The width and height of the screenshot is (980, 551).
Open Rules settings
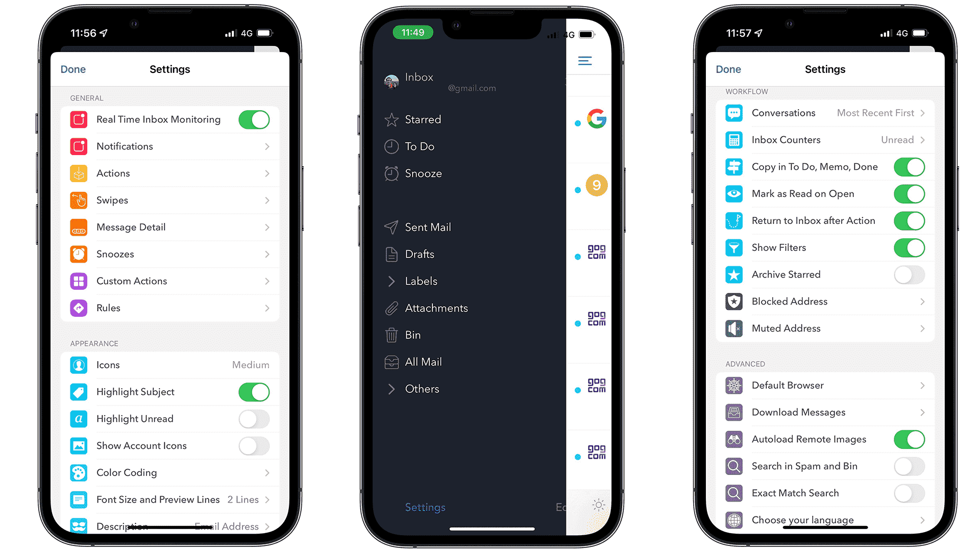(x=169, y=308)
